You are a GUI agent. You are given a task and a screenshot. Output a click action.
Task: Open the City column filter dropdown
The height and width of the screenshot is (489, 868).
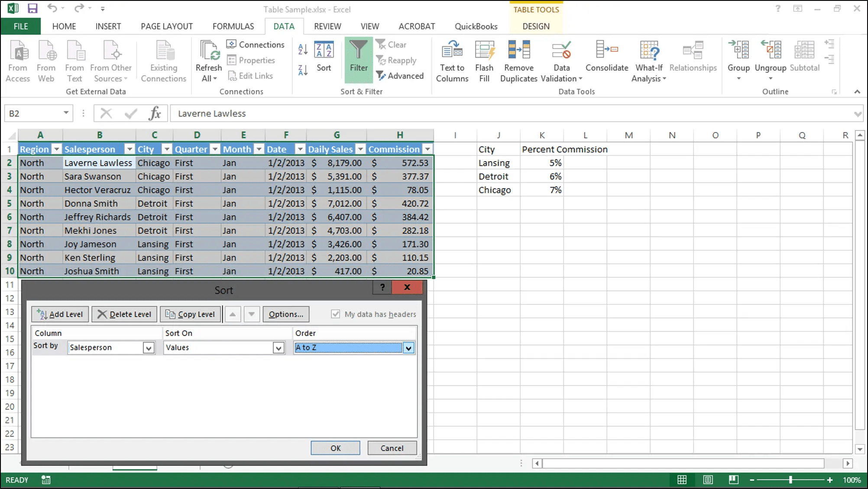point(167,149)
